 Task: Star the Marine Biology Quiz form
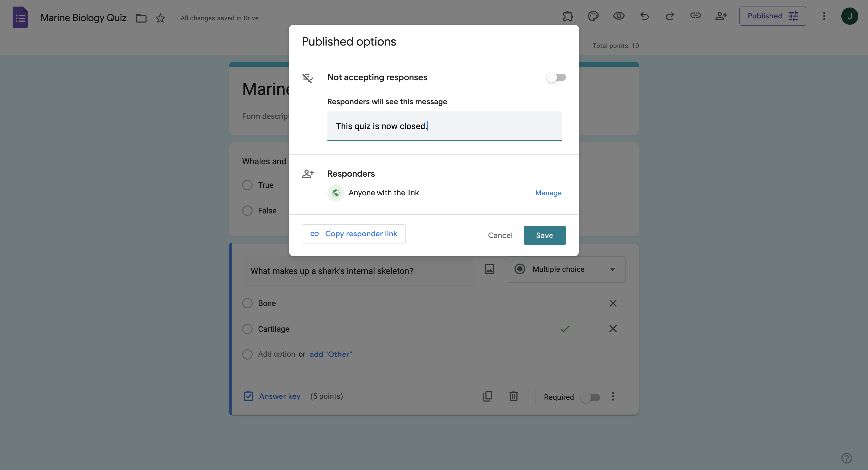pos(160,18)
